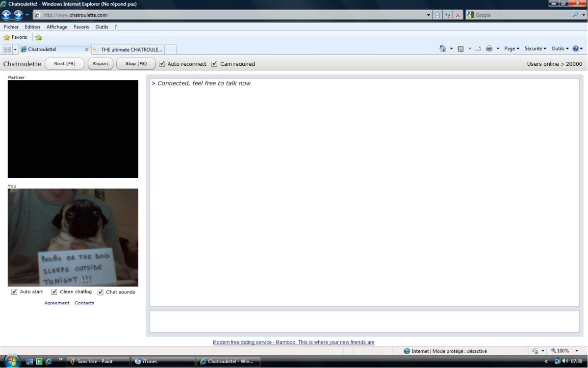Click the Home page icon in command bar
588x368 pixels.
[x=442, y=49]
